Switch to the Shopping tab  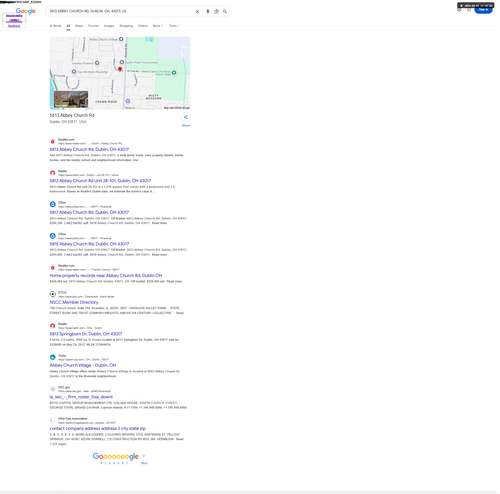[x=126, y=26]
